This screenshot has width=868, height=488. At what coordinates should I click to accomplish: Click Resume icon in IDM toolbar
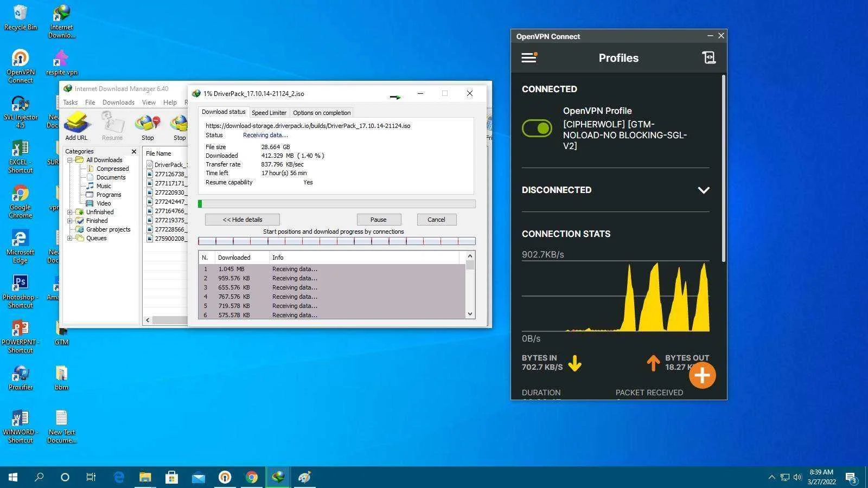coord(112,126)
